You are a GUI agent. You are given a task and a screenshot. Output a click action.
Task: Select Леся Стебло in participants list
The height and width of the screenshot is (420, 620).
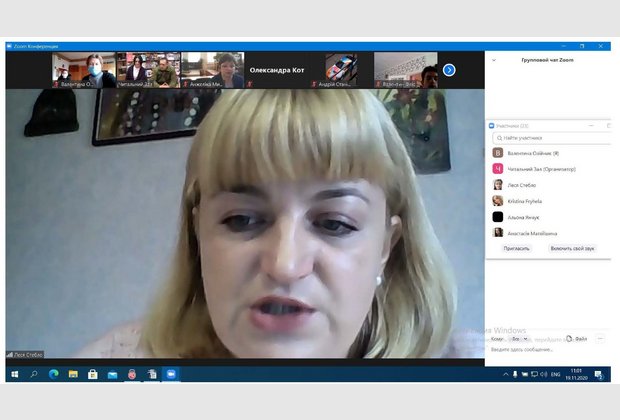coord(550,185)
